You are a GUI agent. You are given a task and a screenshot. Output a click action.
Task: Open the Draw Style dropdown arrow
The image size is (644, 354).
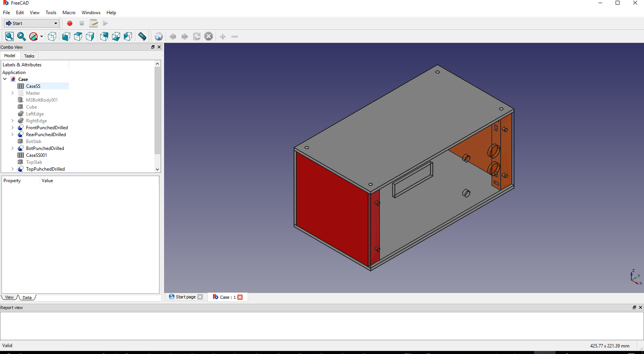pyautogui.click(x=41, y=36)
